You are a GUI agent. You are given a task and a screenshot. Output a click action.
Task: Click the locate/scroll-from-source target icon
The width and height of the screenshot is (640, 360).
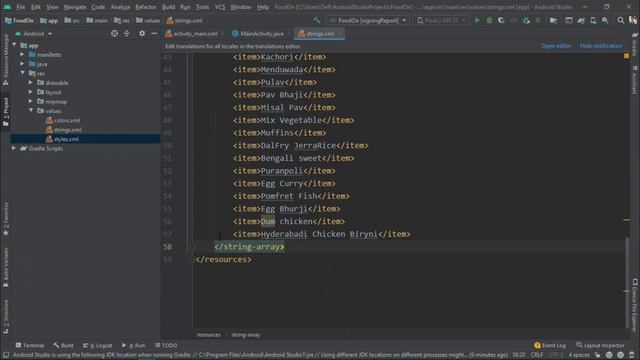coord(114,33)
